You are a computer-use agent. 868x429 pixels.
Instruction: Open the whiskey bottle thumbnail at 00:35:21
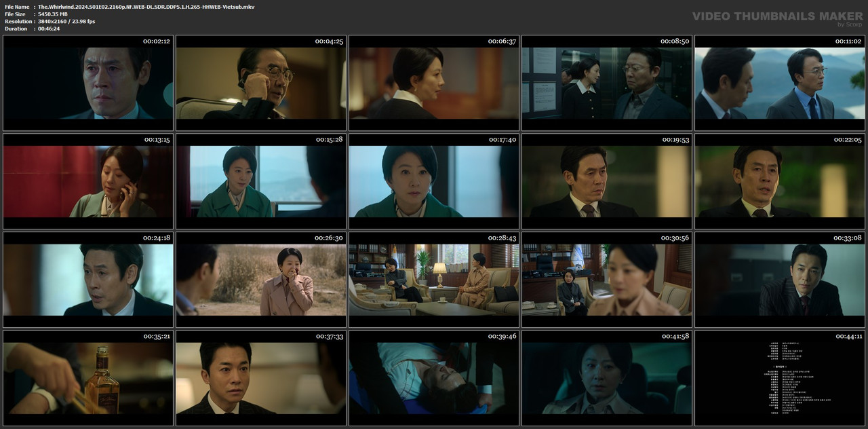[x=88, y=378]
